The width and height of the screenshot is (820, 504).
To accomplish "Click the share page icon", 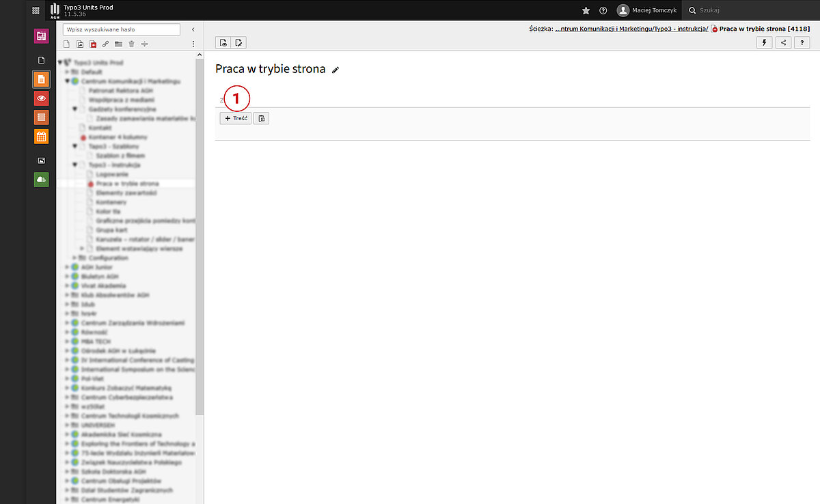I will (x=783, y=42).
